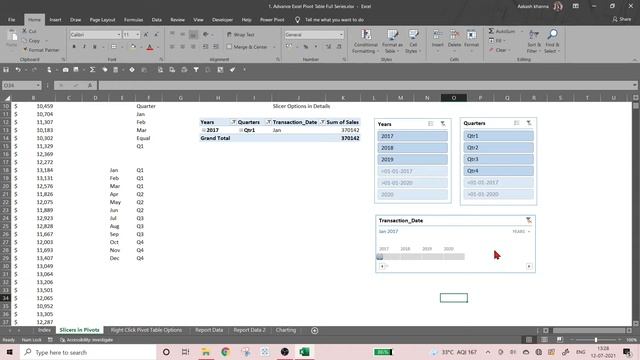
Task: Click timeline scroll right arrow
Action: coord(529,266)
